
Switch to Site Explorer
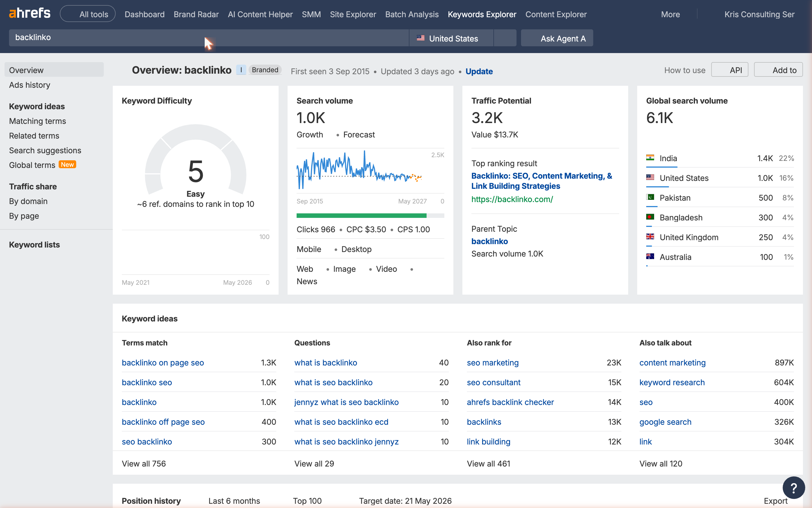[x=353, y=14]
